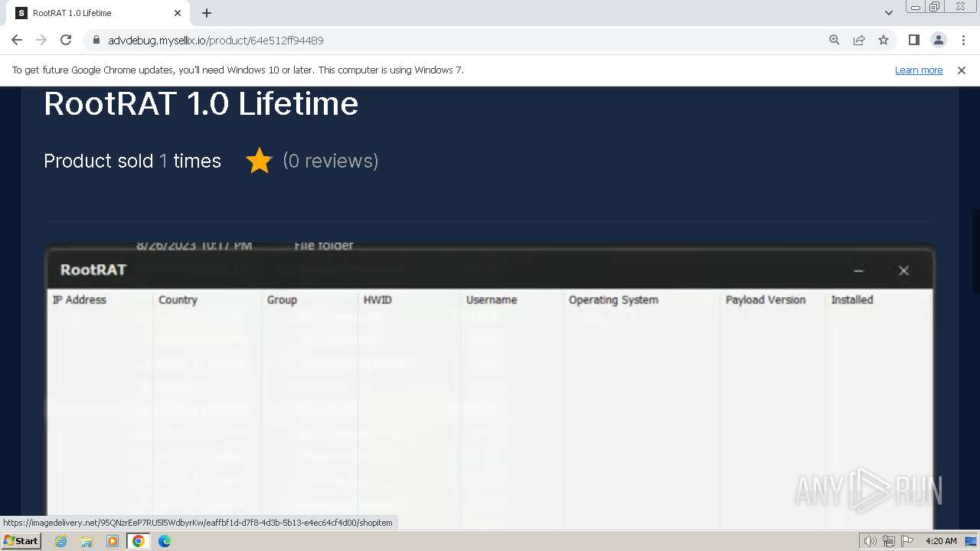Screen dimensions: 980x551
Task: Open the Learn more link
Action: tap(919, 70)
